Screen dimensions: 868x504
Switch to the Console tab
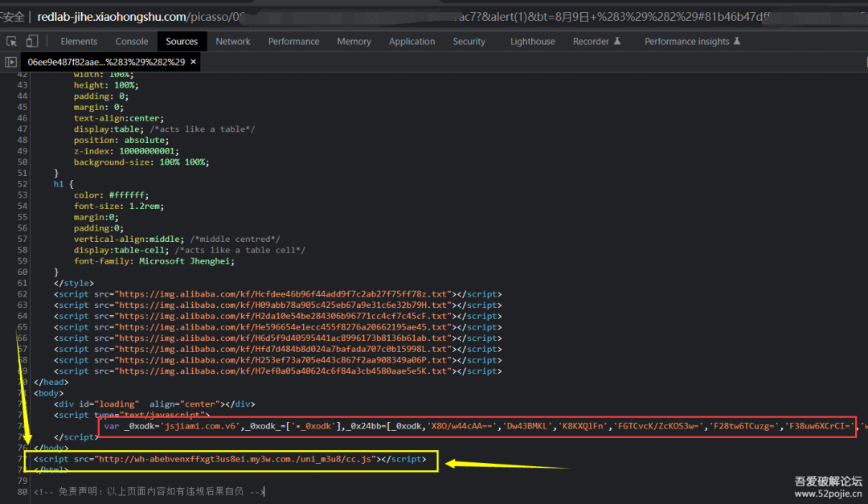pos(132,42)
